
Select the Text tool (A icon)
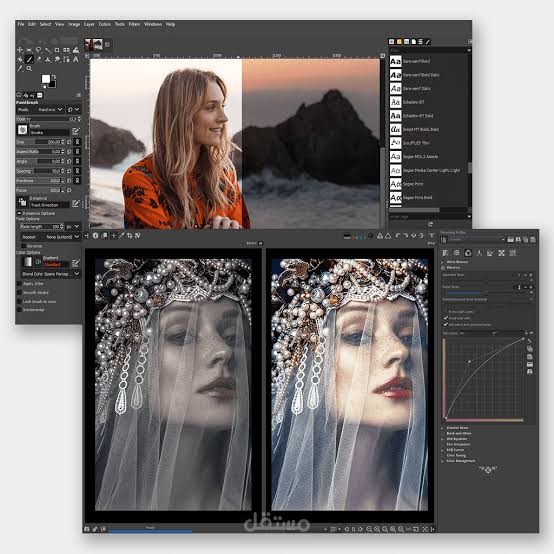tap(76, 59)
